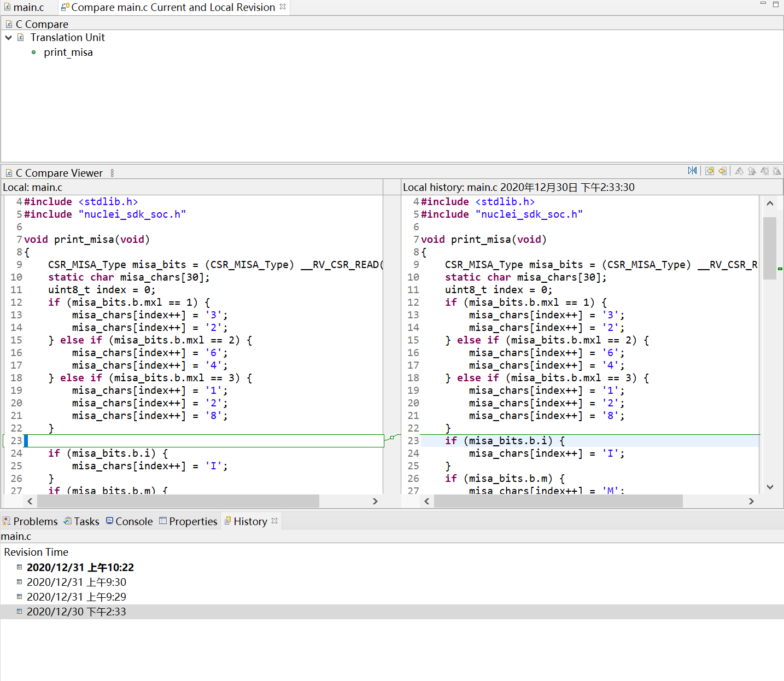The height and width of the screenshot is (681, 784).
Task: Open the C Compare Viewer switcher dots
Action: 112,173
